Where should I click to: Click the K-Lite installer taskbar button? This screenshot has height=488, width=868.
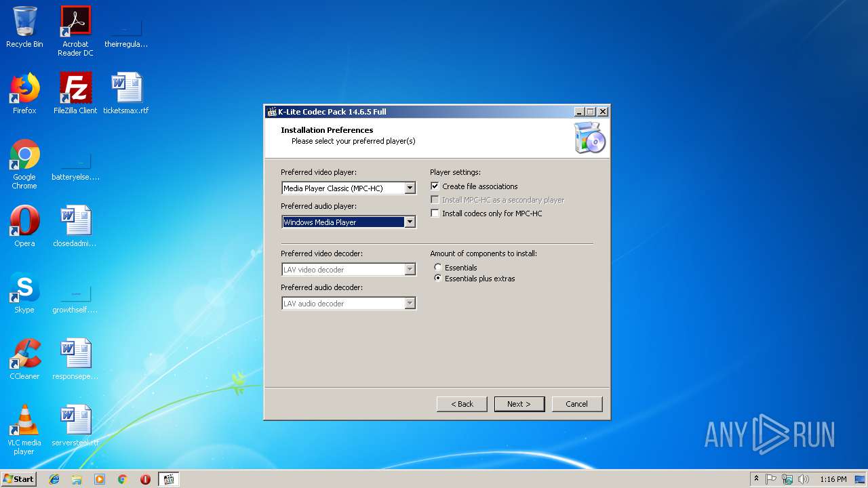click(169, 479)
